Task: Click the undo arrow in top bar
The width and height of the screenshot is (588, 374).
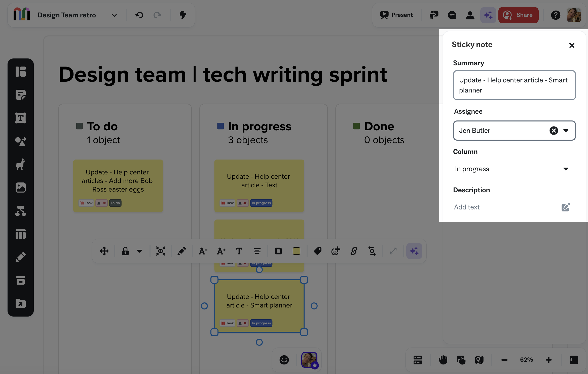Action: pyautogui.click(x=139, y=15)
